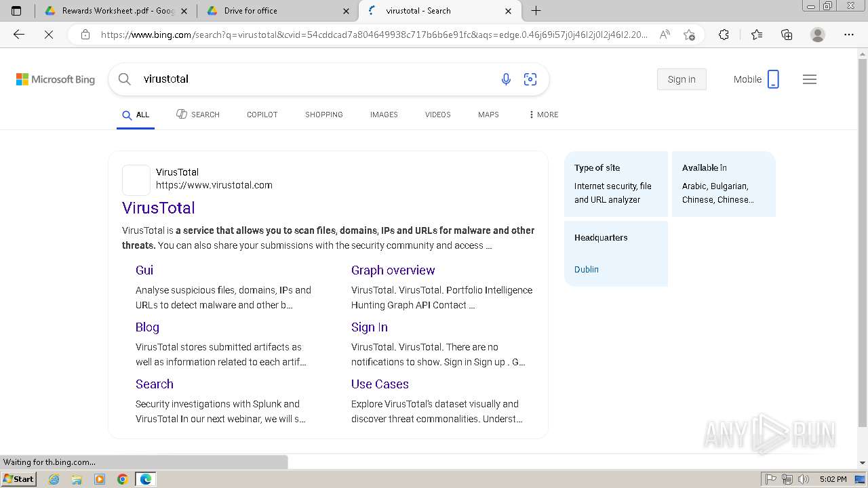Open a new browser tab

(x=536, y=11)
